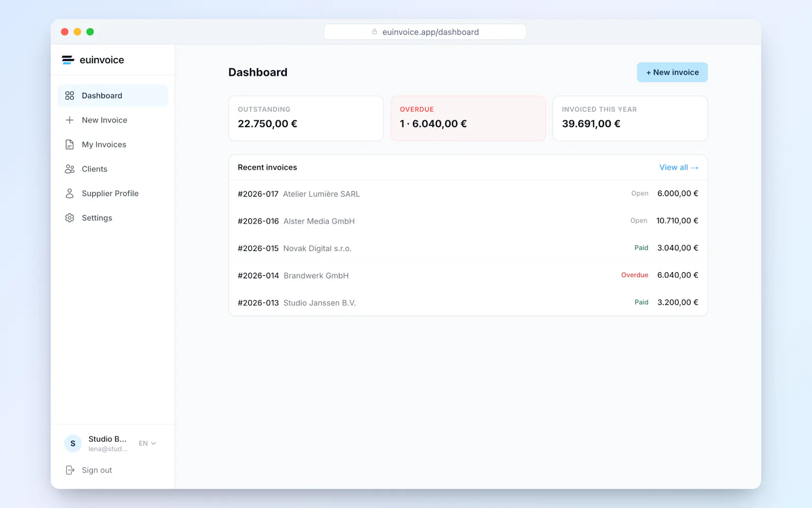Follow the View all link

[x=679, y=167]
